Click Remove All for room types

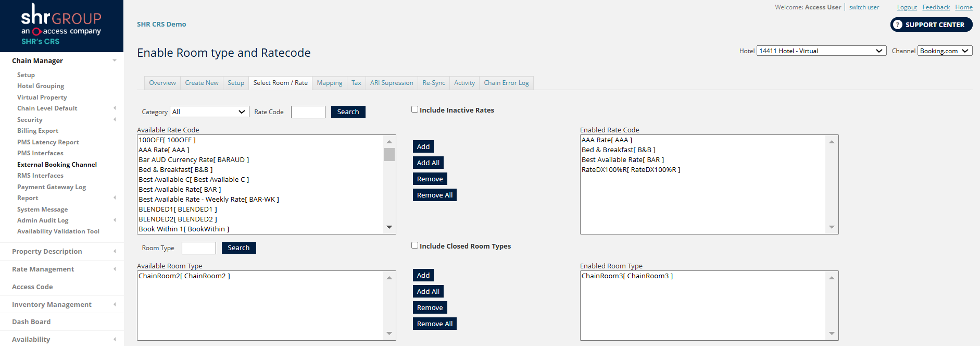pos(435,324)
